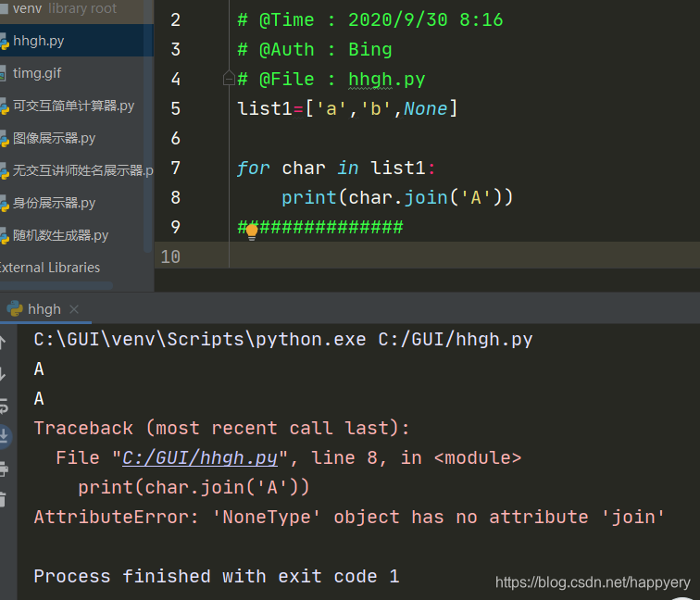Click line number 5 in gutter
Screen dimensions: 700x600
click(x=175, y=108)
